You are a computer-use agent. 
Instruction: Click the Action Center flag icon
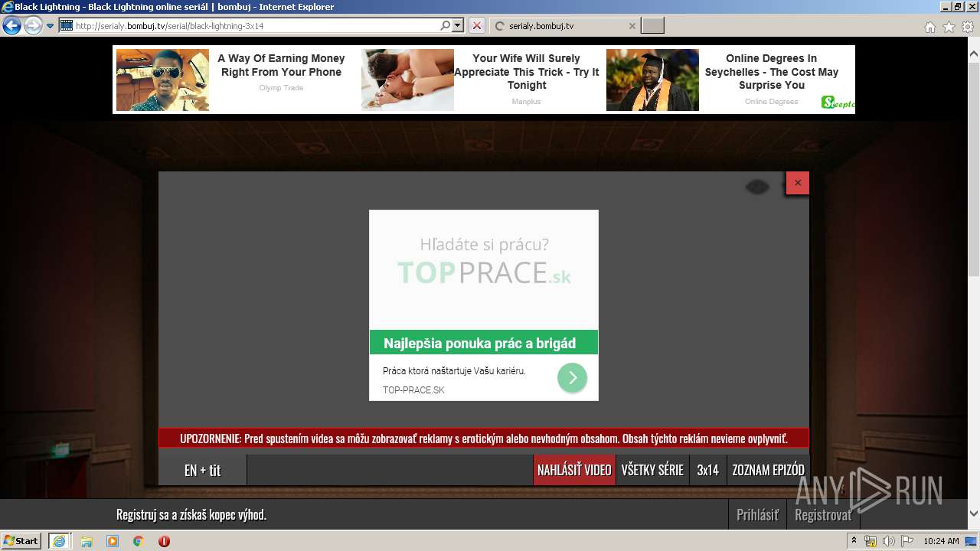(x=906, y=541)
